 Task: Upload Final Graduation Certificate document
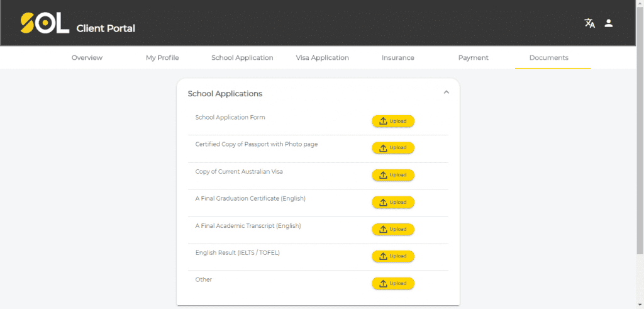coord(393,202)
